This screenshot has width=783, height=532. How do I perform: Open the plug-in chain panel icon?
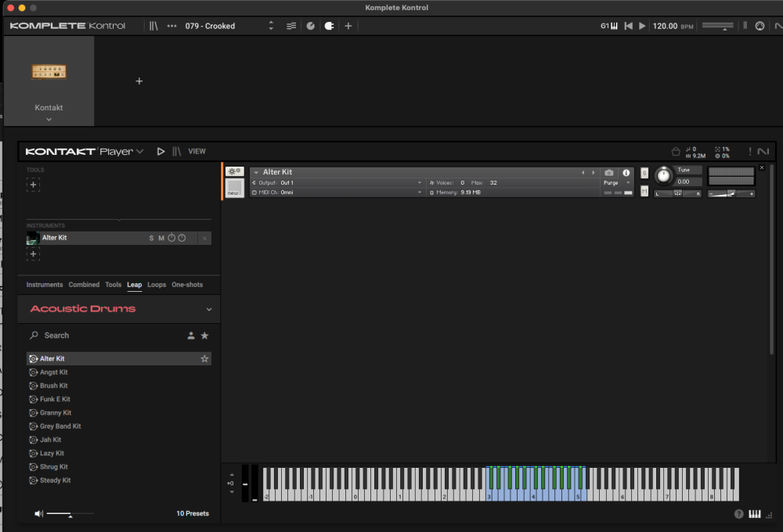coord(329,26)
